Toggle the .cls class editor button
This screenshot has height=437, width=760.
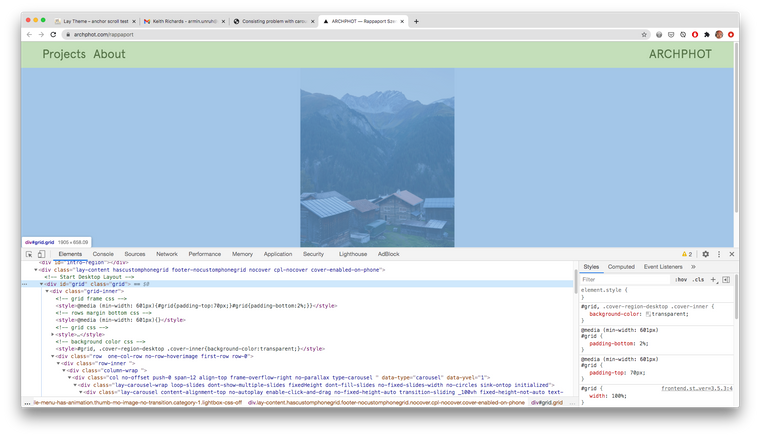(x=698, y=280)
